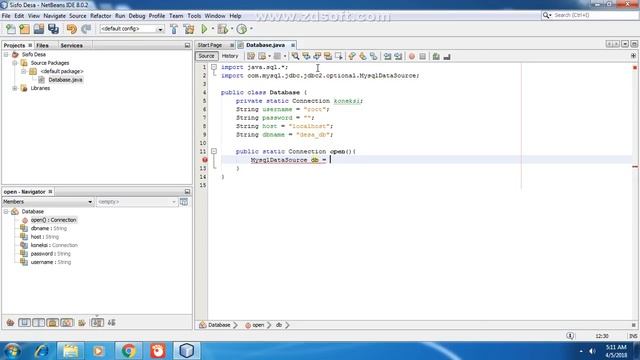
Task: Click the Shift Line Right editor icon
Action: [x=398, y=56]
